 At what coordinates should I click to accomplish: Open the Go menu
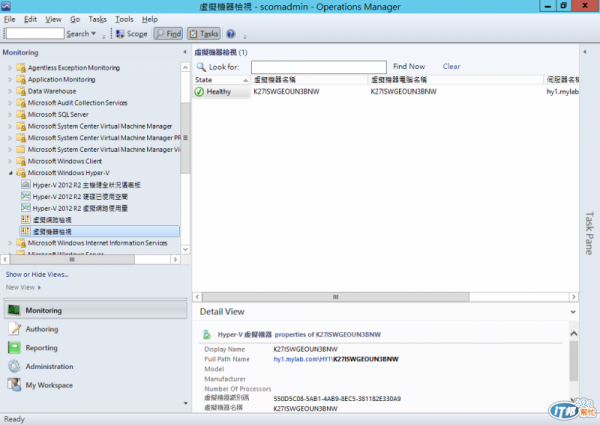(x=75, y=19)
